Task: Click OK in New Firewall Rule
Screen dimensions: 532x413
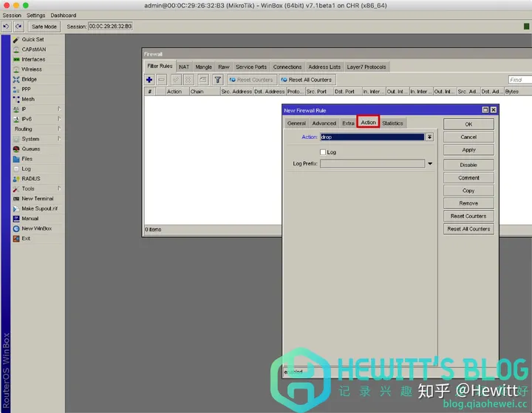Action: (468, 124)
